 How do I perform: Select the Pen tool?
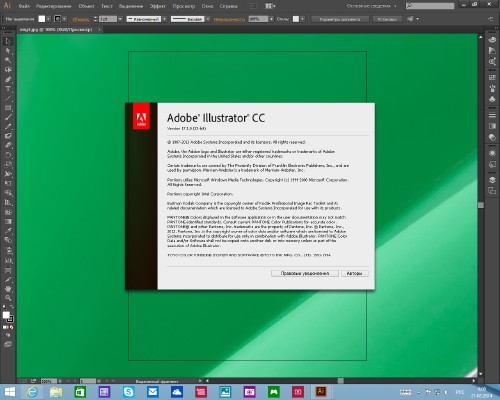pos(8,79)
